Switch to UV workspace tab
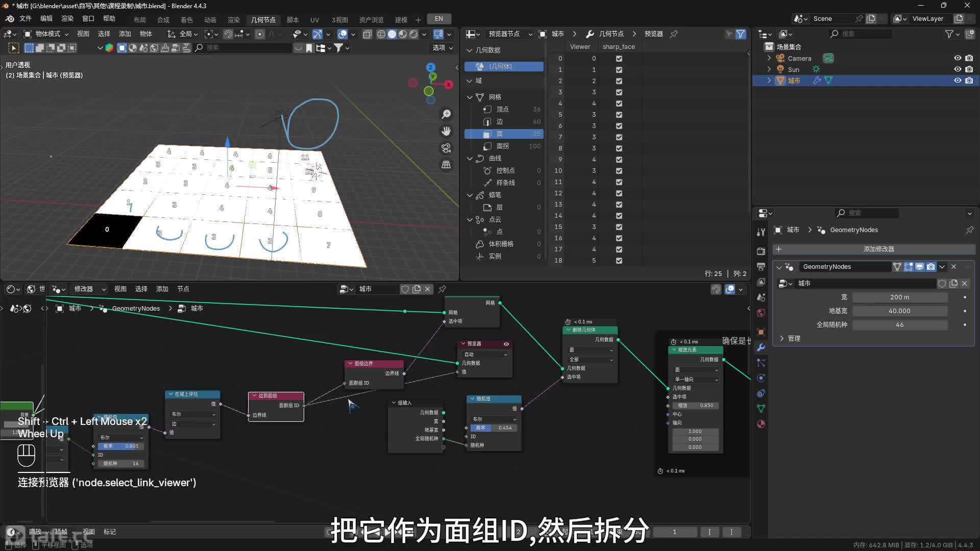 click(314, 20)
